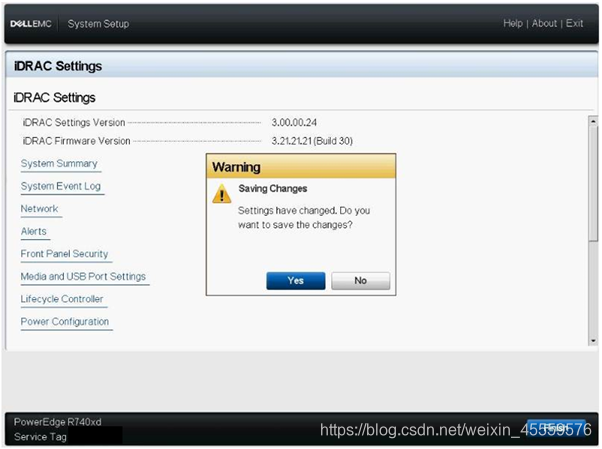Click the 'Saving Changes' dialog heading
This screenshot has height=449, width=602.
coord(273,189)
